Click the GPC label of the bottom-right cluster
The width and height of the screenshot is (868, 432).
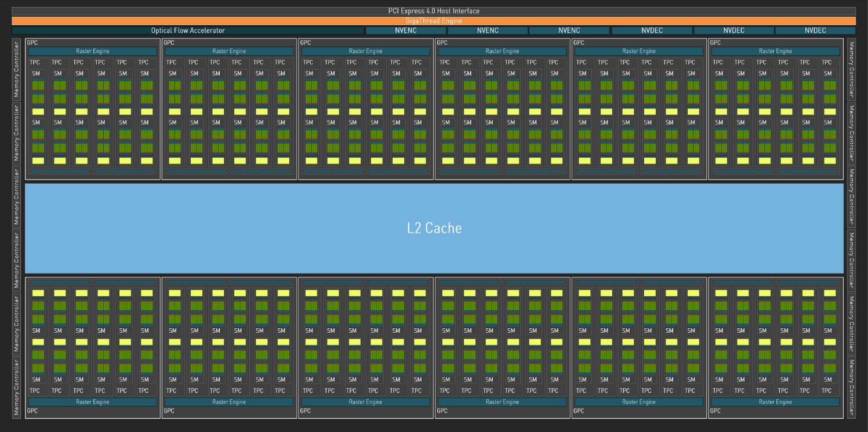pos(715,411)
